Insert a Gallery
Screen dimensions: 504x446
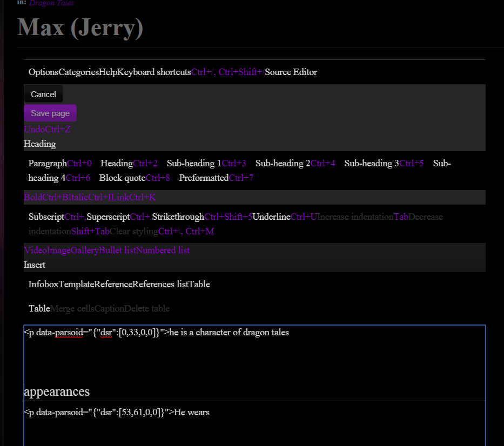(x=84, y=251)
